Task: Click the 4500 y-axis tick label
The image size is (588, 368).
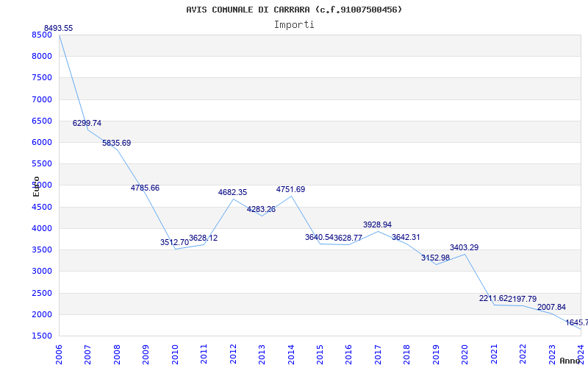Action: point(42,207)
